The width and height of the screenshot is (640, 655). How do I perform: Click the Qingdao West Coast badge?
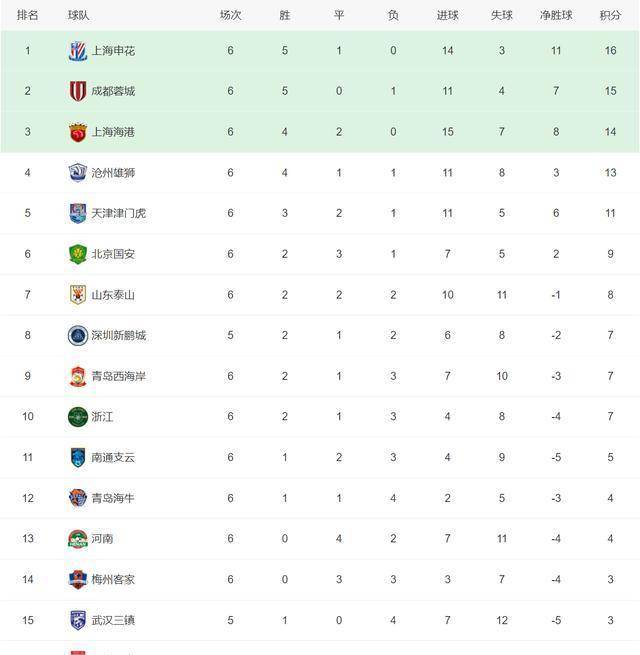[78, 376]
